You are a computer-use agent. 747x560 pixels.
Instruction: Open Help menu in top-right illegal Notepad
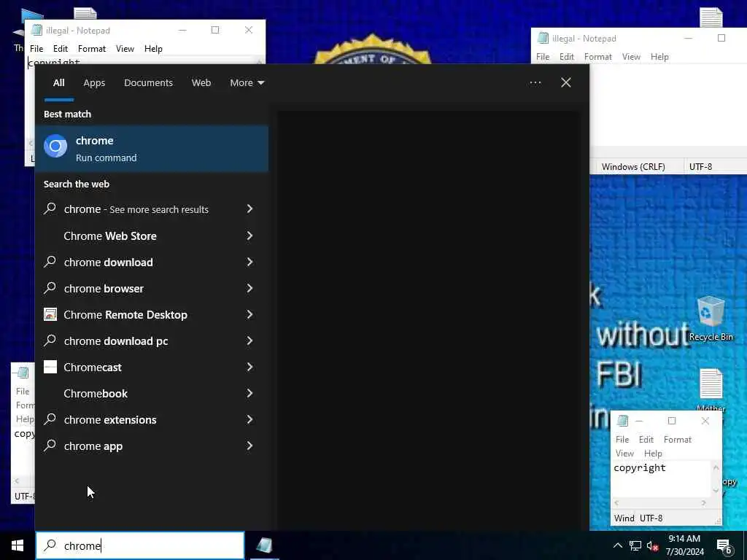point(659,57)
